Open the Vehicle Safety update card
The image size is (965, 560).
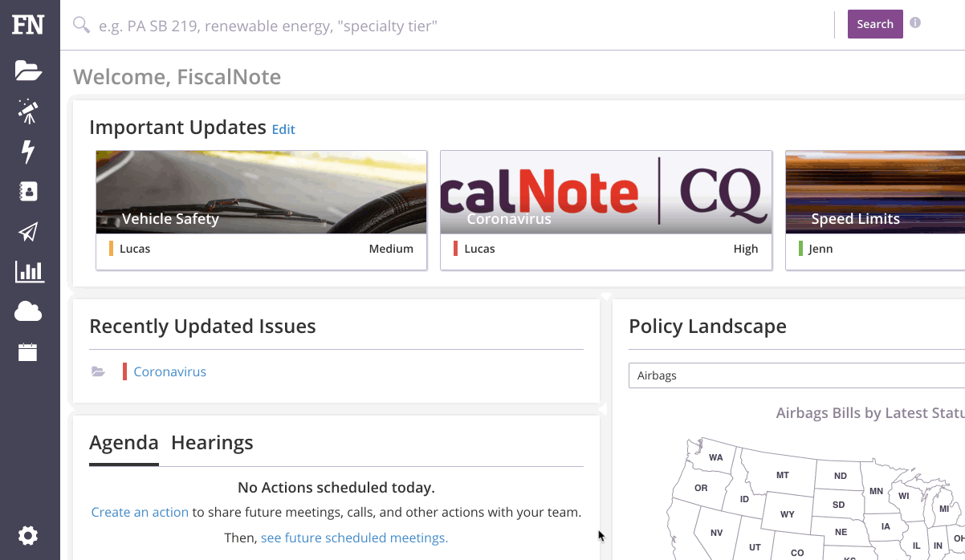click(x=261, y=210)
